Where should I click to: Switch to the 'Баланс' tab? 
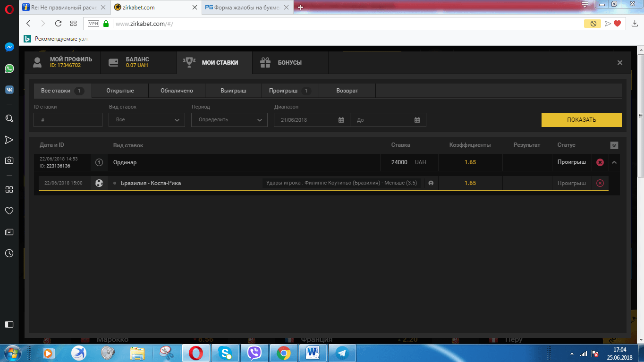(137, 62)
